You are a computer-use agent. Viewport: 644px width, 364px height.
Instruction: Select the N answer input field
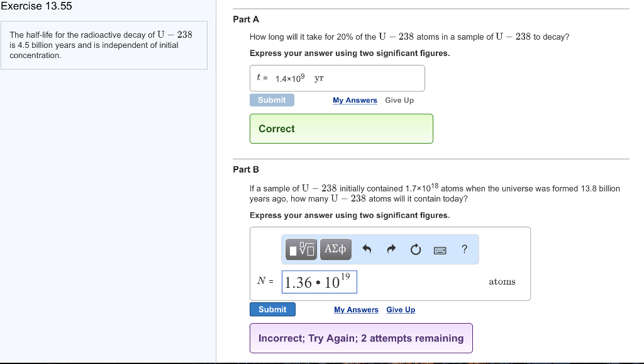pyautogui.click(x=318, y=282)
